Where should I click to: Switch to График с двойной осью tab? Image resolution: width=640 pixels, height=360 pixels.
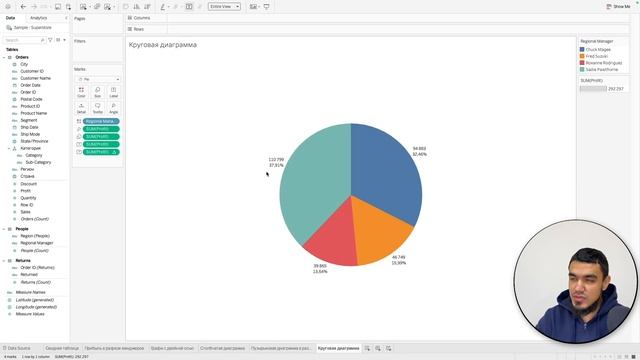(x=172, y=348)
